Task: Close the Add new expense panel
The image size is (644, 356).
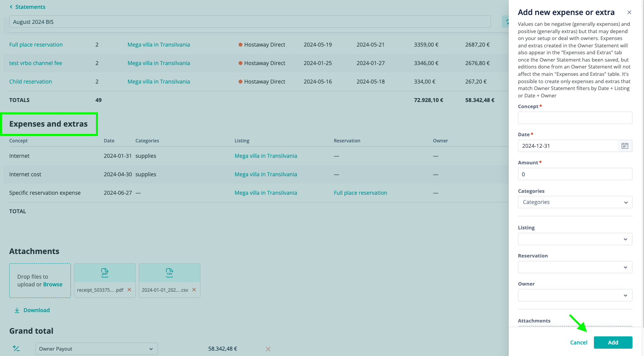Action: [x=629, y=12]
